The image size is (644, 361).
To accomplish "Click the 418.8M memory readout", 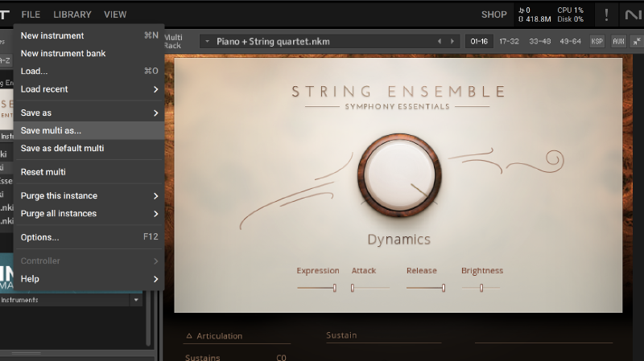I will coord(535,19).
